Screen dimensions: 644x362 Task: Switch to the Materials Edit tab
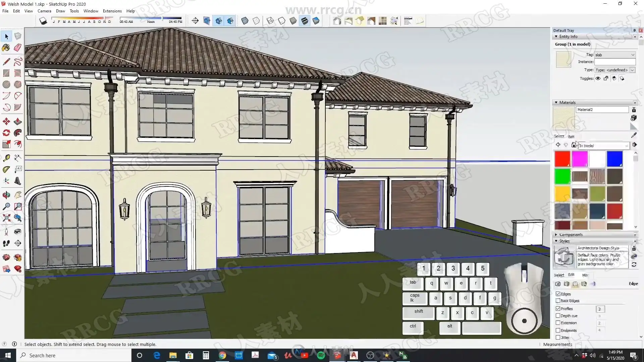(571, 136)
